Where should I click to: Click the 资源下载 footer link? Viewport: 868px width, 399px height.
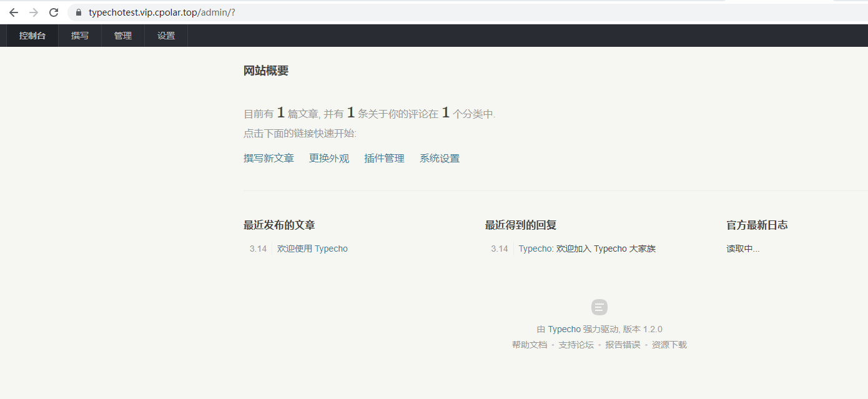click(x=669, y=344)
